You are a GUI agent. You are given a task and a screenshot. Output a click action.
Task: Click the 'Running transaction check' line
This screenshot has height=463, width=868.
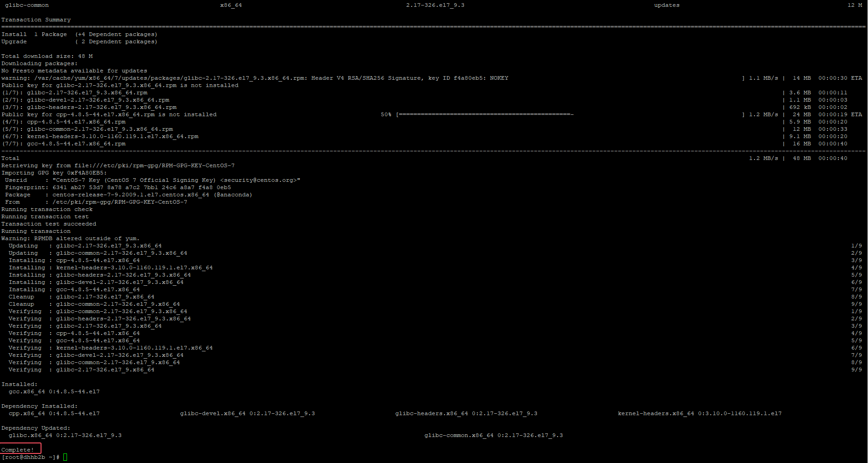click(47, 209)
